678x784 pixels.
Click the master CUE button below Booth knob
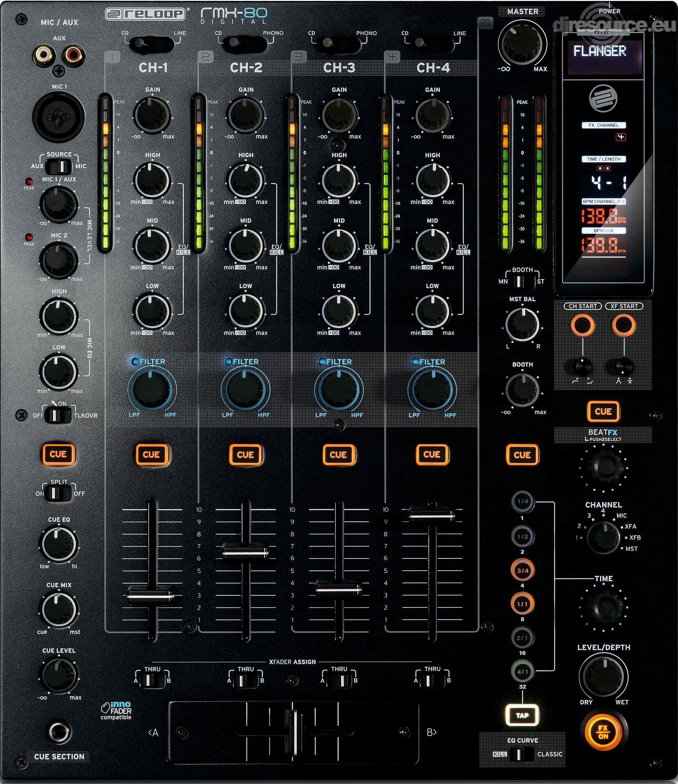coord(522,454)
